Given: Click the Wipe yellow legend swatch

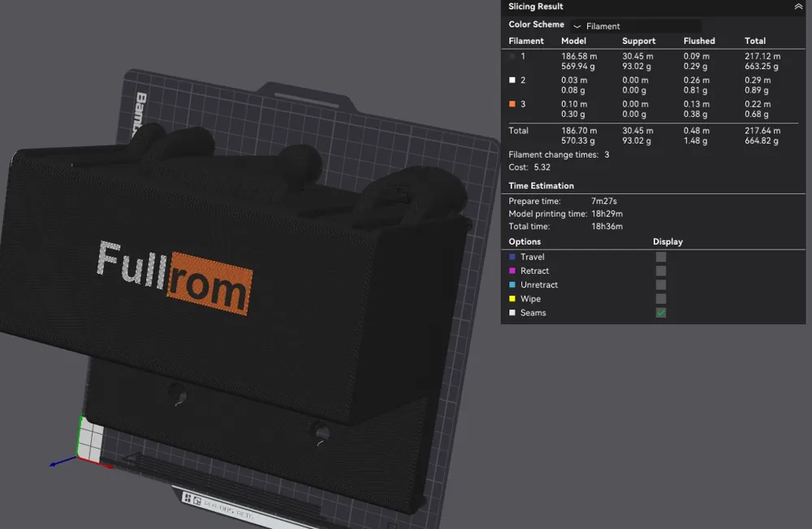Looking at the screenshot, I should coord(512,298).
